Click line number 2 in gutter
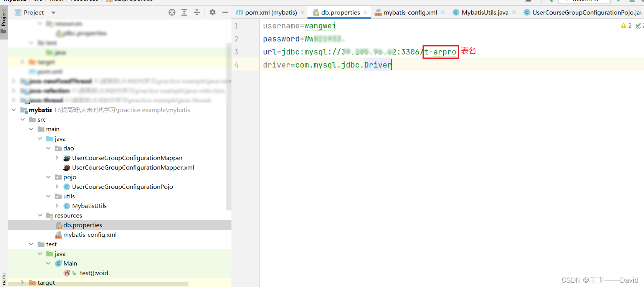644x287 pixels. (x=236, y=39)
